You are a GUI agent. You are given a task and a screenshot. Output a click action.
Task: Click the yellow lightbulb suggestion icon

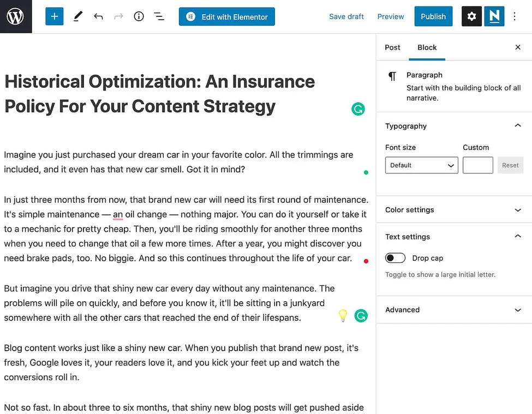tap(343, 315)
